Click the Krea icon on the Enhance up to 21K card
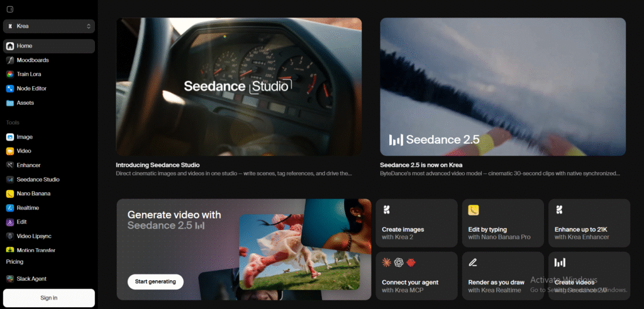644x309 pixels. (x=558, y=210)
